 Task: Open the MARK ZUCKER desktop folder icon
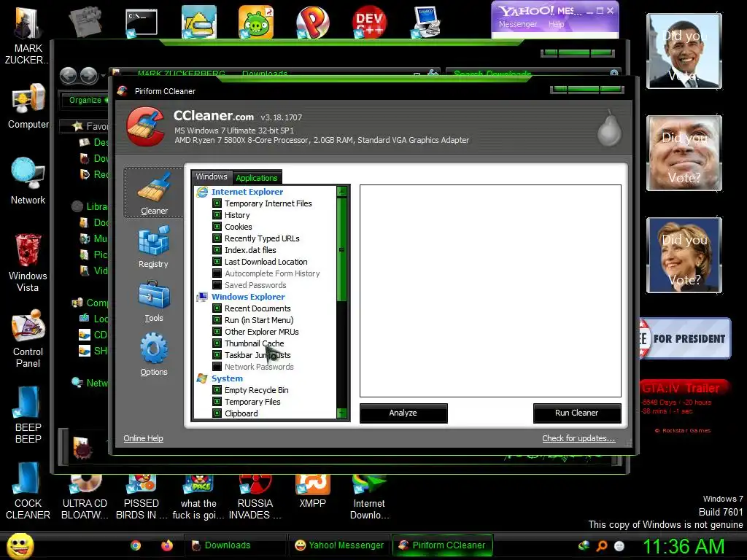coord(28,34)
